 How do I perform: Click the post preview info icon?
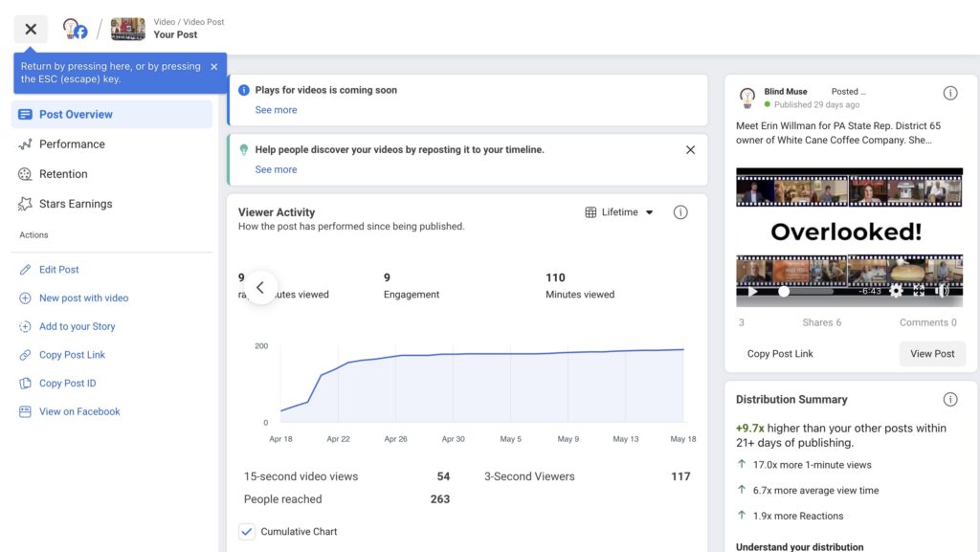pyautogui.click(x=950, y=93)
